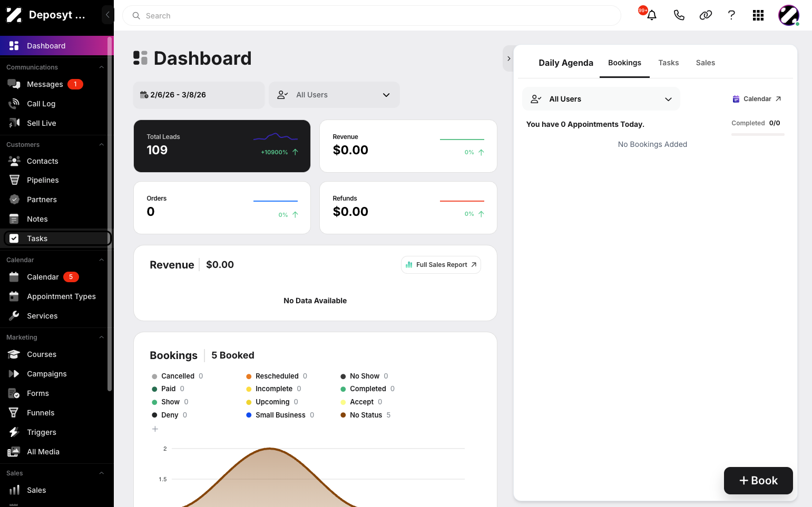Open the Total Leads card
This screenshot has width=812, height=507.
(222, 146)
